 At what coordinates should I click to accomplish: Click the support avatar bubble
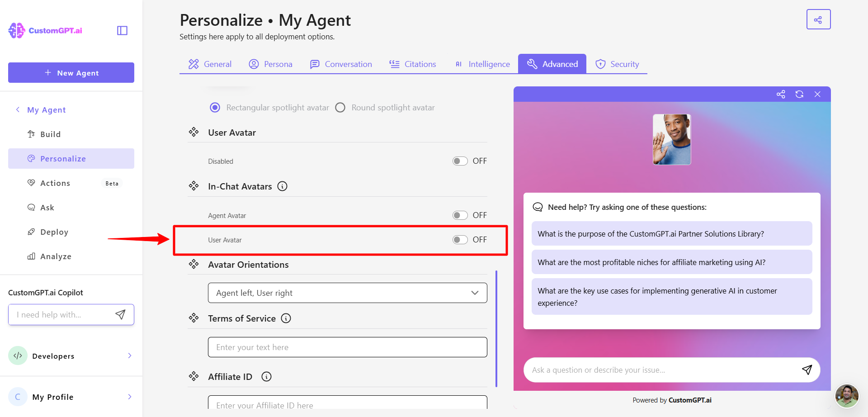[x=847, y=396]
